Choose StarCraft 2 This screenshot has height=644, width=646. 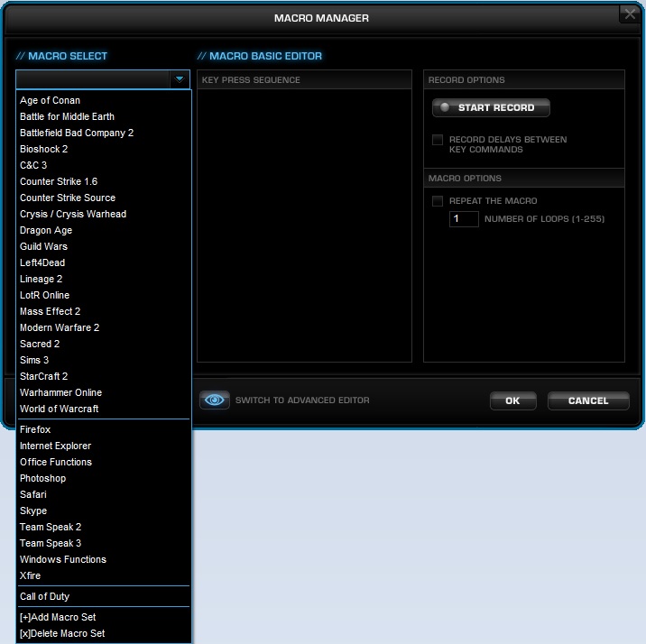(104, 376)
